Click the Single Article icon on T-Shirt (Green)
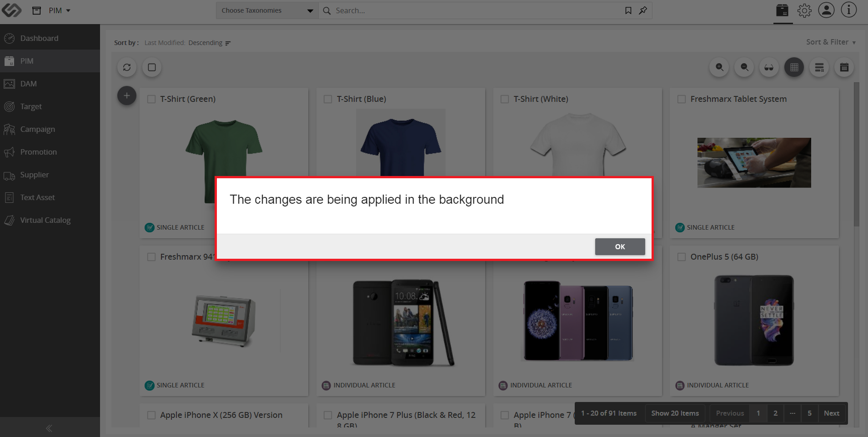The image size is (868, 437). click(x=150, y=227)
